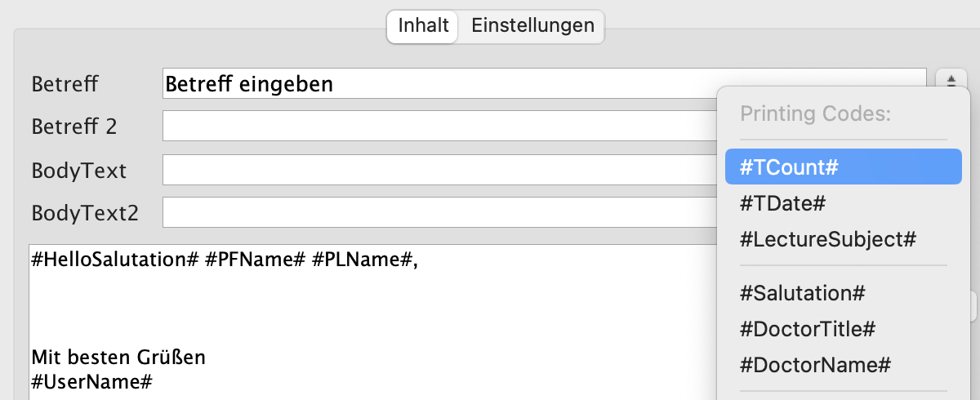Open the printing codes popup button
The image size is (980, 400).
tap(951, 82)
